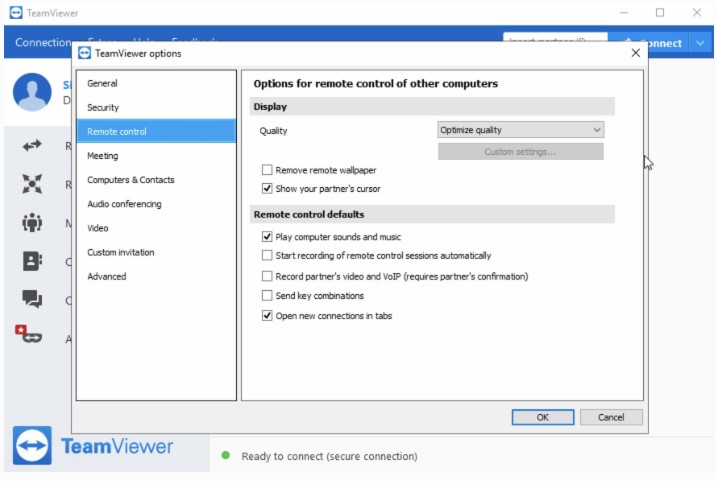Enable Send key combinations checkbox
Screen dimensions: 716x481
pos(267,296)
